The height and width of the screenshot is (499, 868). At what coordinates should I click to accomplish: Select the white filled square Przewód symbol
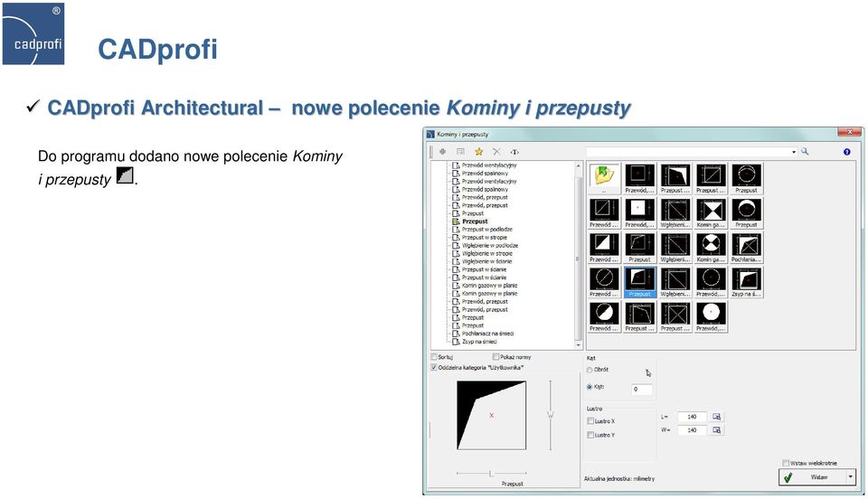point(639,213)
